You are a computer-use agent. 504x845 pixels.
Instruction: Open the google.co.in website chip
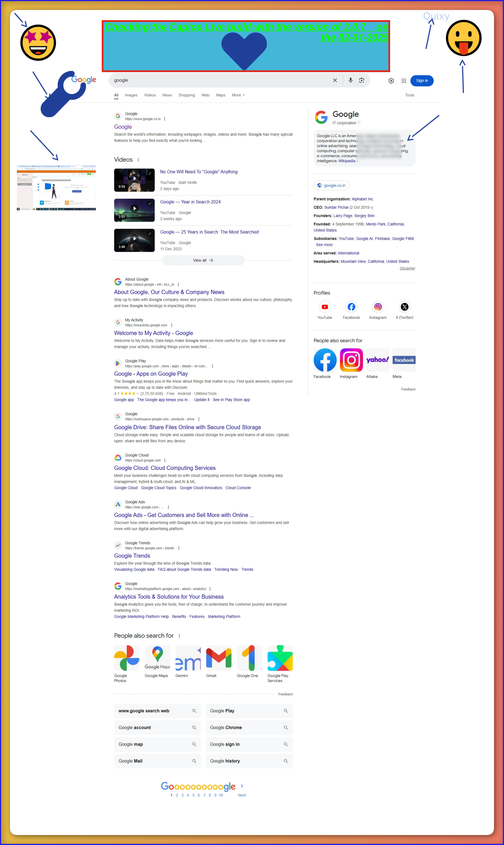331,185
